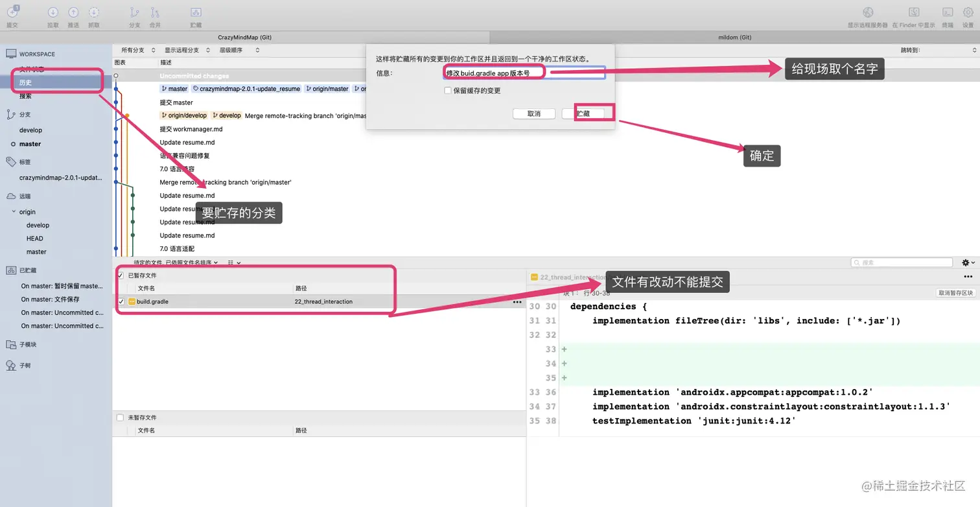The height and width of the screenshot is (507, 980).
Task: Click the 推送 (push) toolbar icon
Action: [x=73, y=12]
